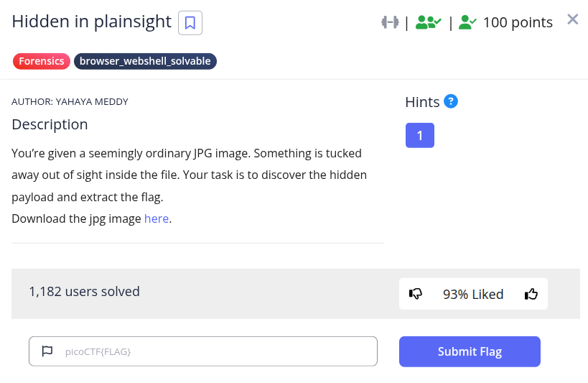
Task: Click the picoCTF flag input field
Action: (x=215, y=351)
